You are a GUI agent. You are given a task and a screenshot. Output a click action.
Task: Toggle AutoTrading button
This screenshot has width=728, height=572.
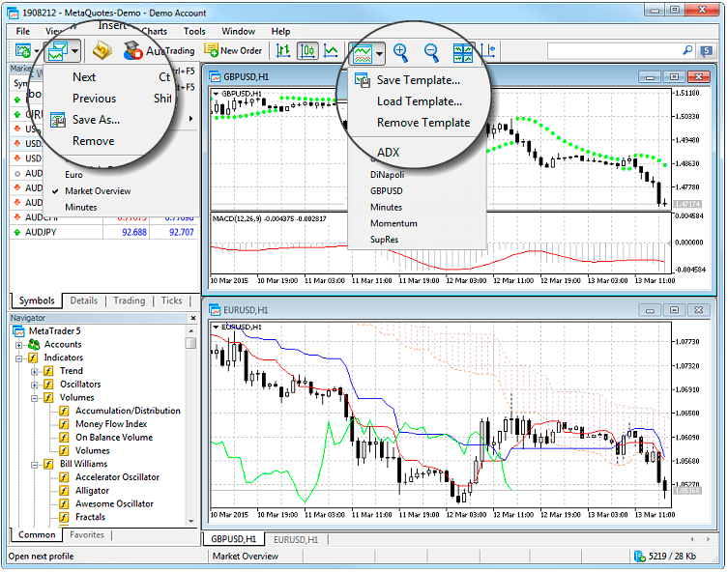[x=160, y=50]
